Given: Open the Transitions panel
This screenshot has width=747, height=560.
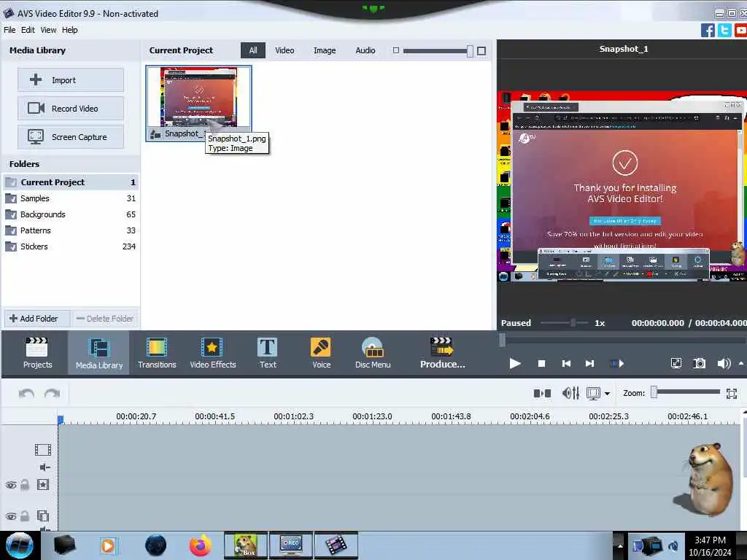Looking at the screenshot, I should tap(157, 353).
